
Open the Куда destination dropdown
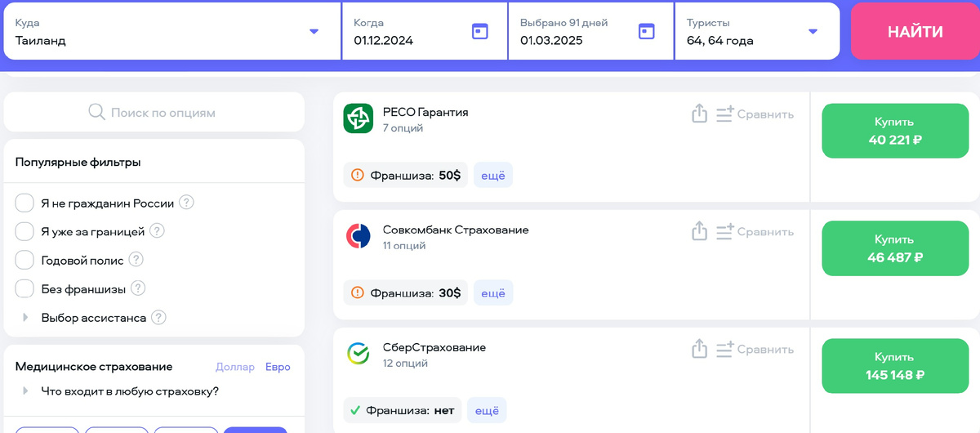point(314,32)
